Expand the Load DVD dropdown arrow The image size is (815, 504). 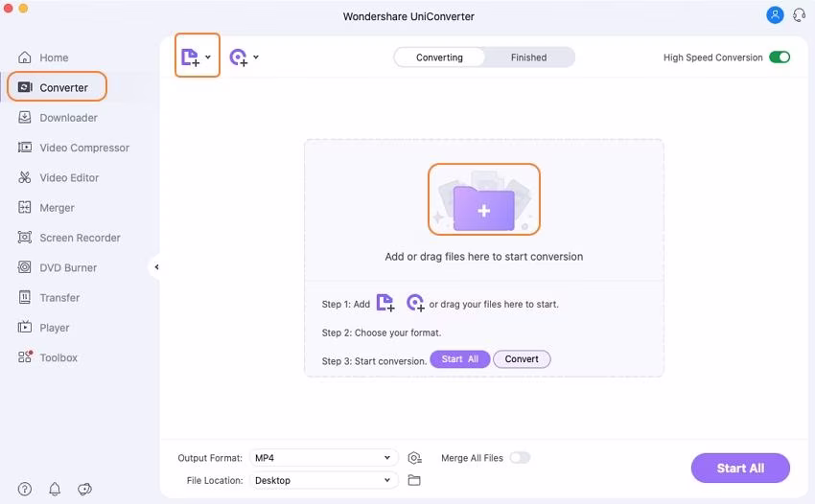[256, 57]
